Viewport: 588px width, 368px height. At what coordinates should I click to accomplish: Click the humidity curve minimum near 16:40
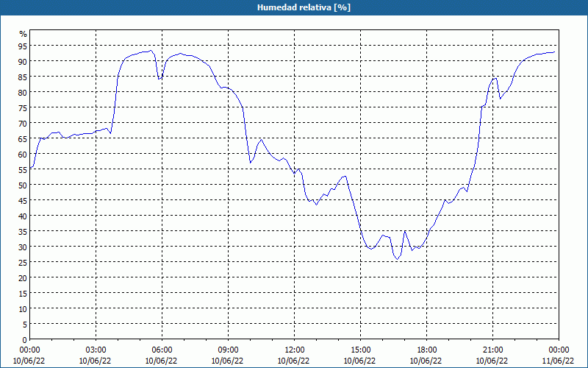(x=398, y=259)
